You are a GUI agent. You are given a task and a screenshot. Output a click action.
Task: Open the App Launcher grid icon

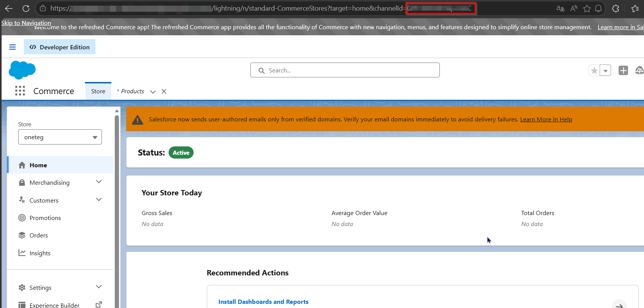pos(20,91)
